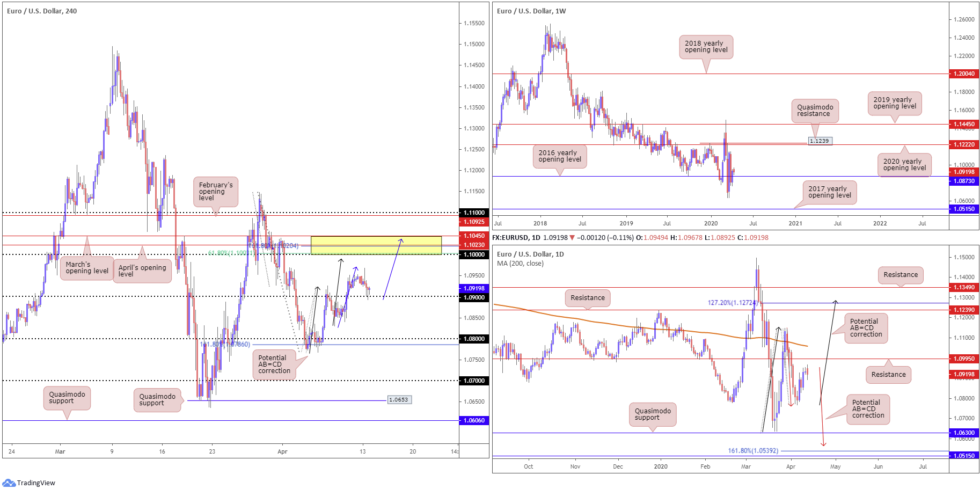
Task: Click the 2021 label on the weekly time axis
Action: pyautogui.click(x=795, y=223)
